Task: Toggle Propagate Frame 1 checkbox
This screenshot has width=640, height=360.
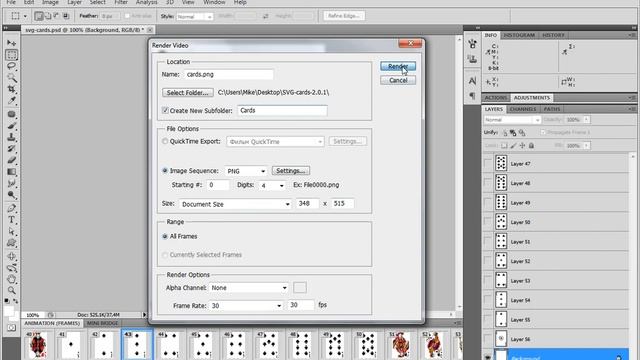Action: [543, 132]
